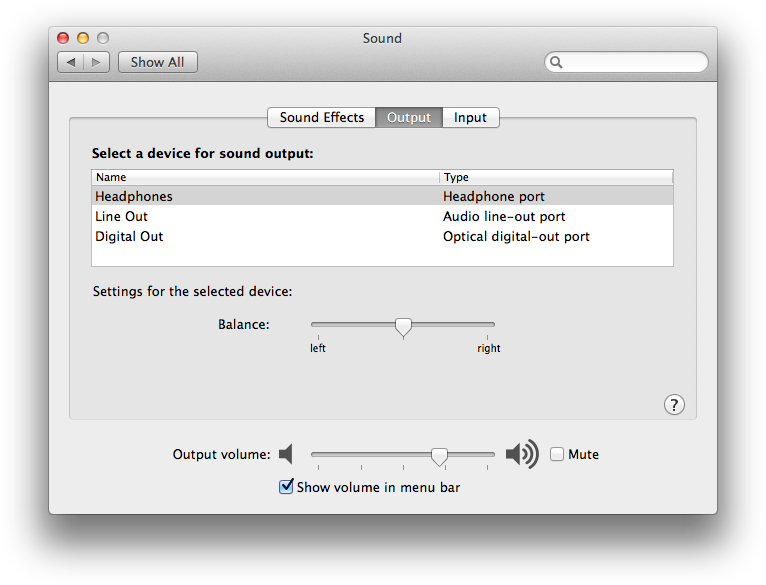Click the Output volume slider thumb

tap(439, 455)
